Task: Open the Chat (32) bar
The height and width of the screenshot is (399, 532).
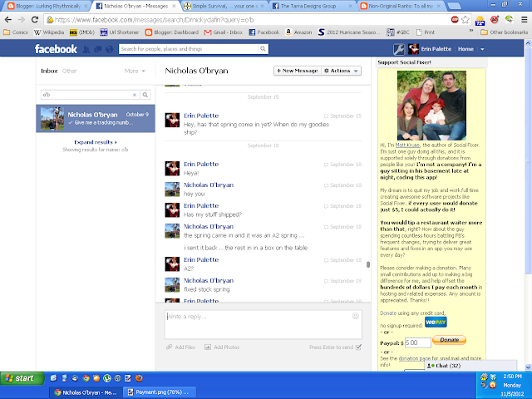Action: pos(471,366)
